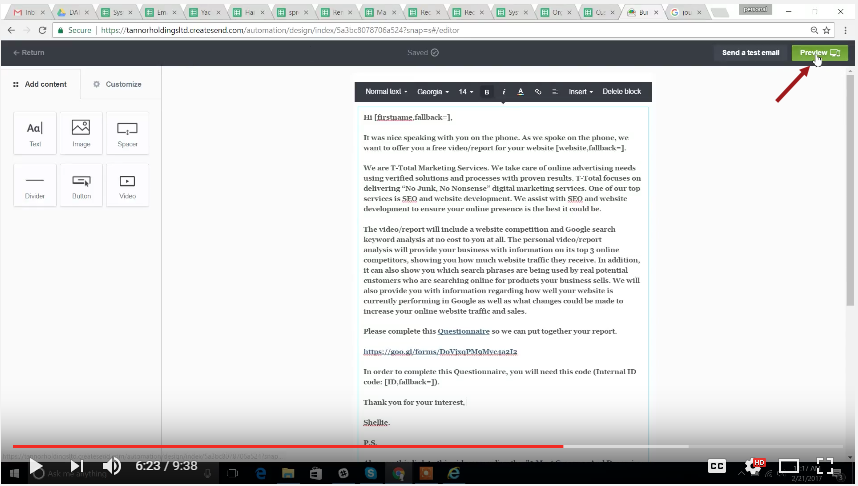Expand the Insert dropdown menu

(580, 92)
